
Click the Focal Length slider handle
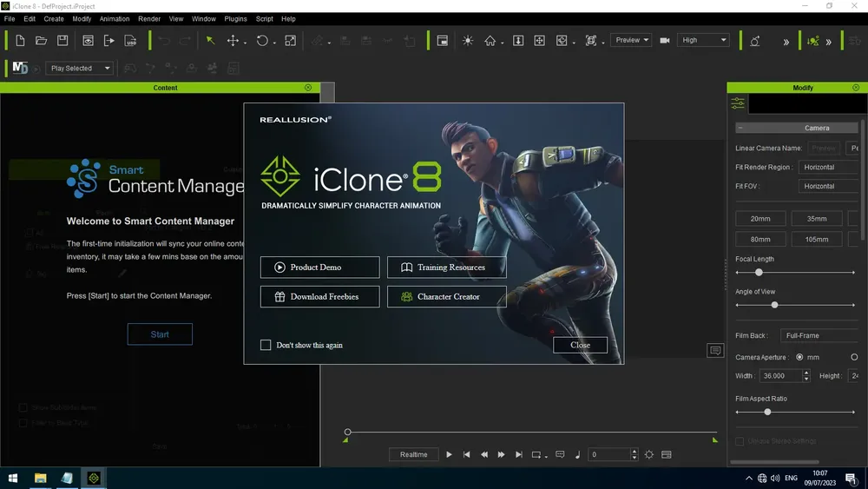coord(759,273)
